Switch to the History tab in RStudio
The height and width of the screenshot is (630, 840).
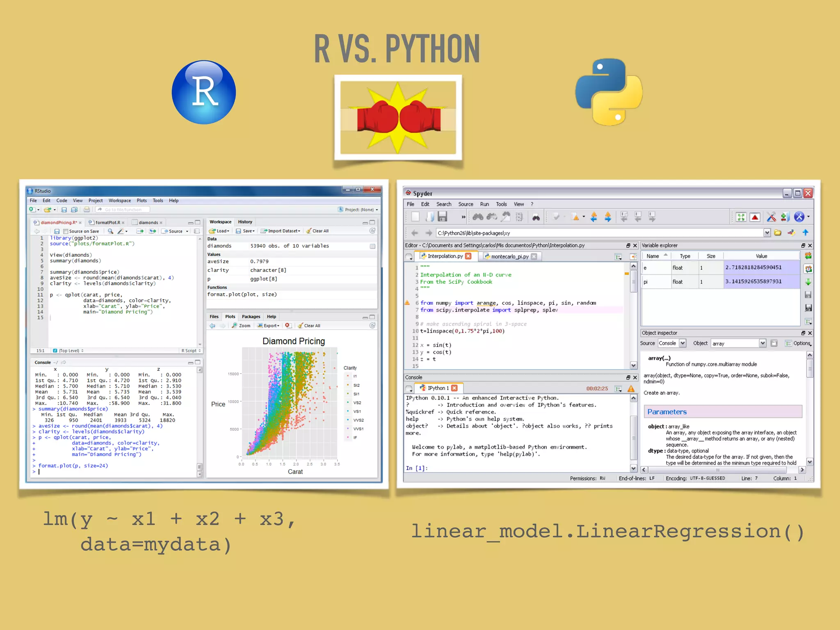coord(245,222)
